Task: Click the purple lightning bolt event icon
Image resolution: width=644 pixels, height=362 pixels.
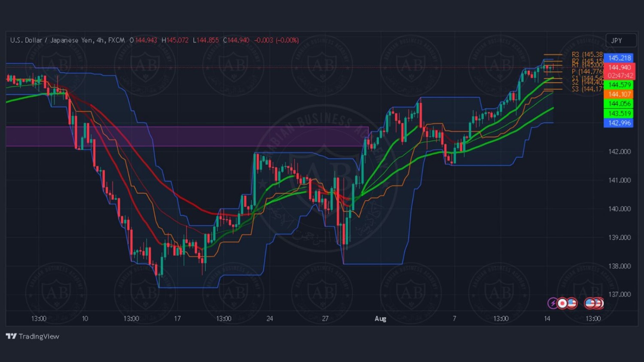Action: tap(553, 303)
